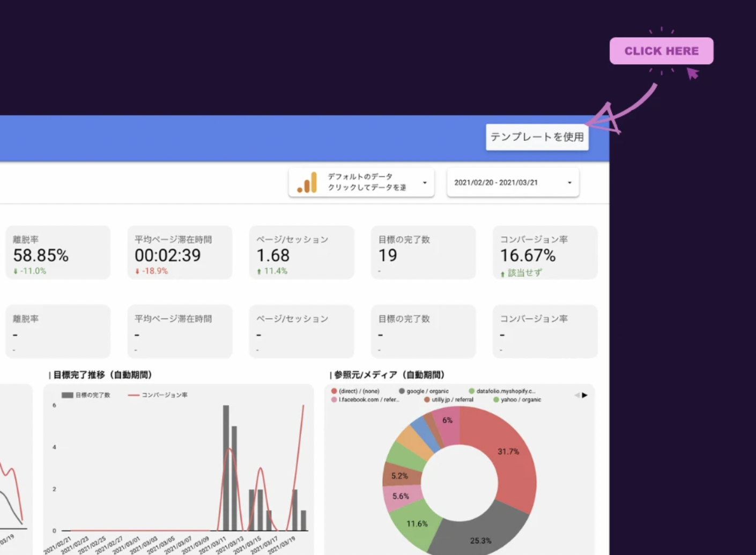Click the orange Google Analytics bar icon

tap(307, 182)
